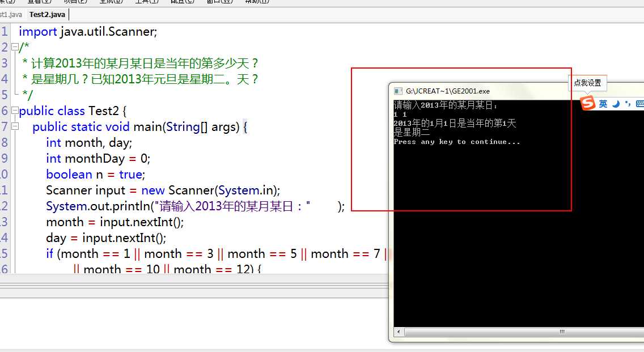Click the console input line '1 1'
644x352 pixels.
[400, 114]
